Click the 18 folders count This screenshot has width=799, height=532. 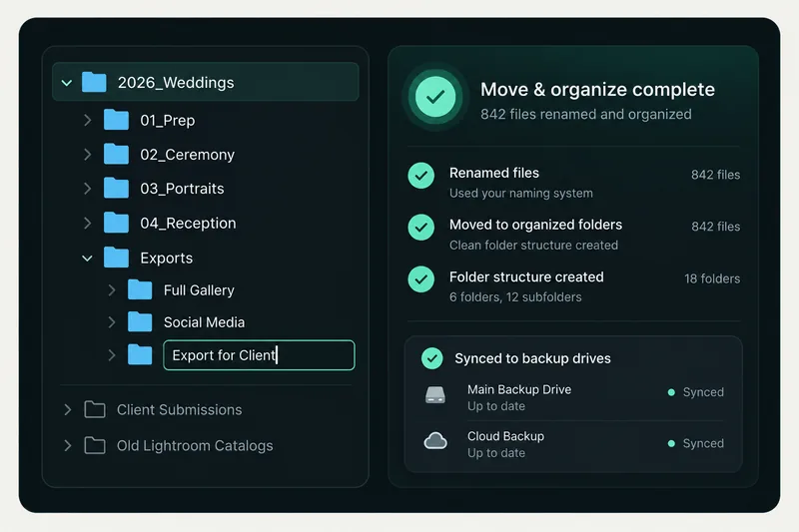click(x=712, y=279)
